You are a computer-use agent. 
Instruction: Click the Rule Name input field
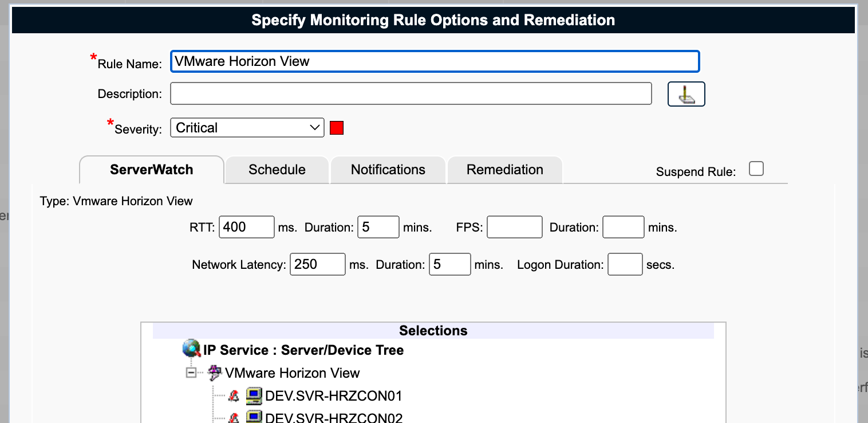coord(435,61)
